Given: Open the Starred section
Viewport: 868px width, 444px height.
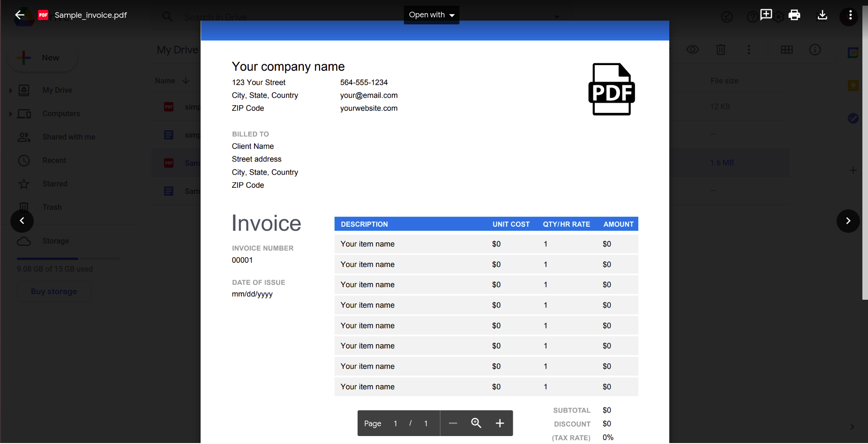Looking at the screenshot, I should point(55,184).
